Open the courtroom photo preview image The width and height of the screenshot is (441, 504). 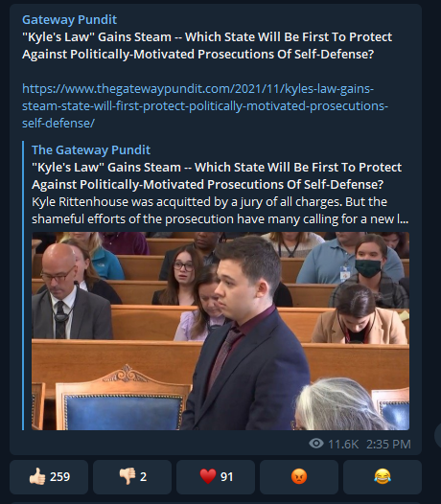tap(220, 331)
